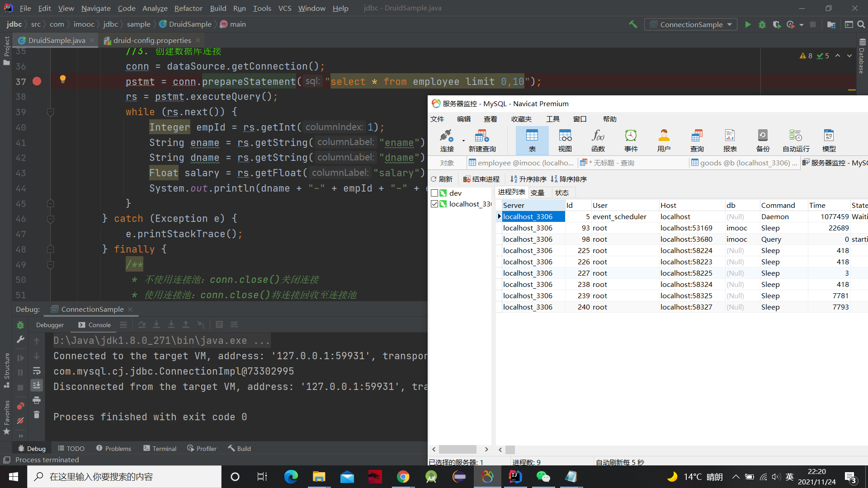Screen dimensions: 868x488
Task: Collapse the while block fold on line 39
Action: coord(51,112)
